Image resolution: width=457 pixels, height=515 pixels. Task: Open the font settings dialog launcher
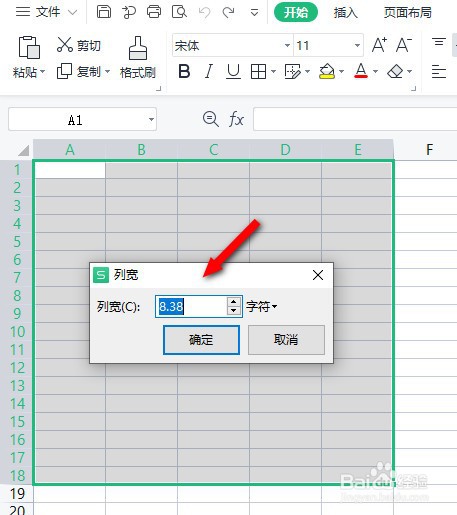(x=414, y=88)
